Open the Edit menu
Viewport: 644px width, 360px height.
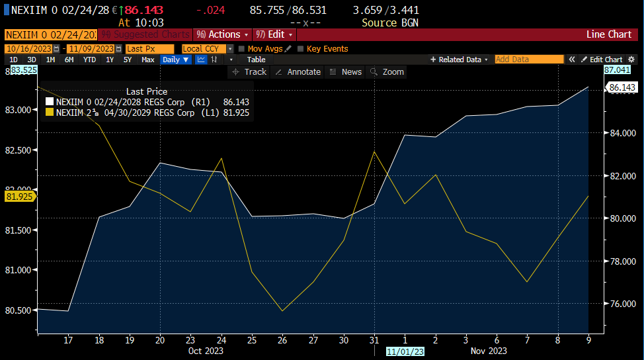(274, 34)
